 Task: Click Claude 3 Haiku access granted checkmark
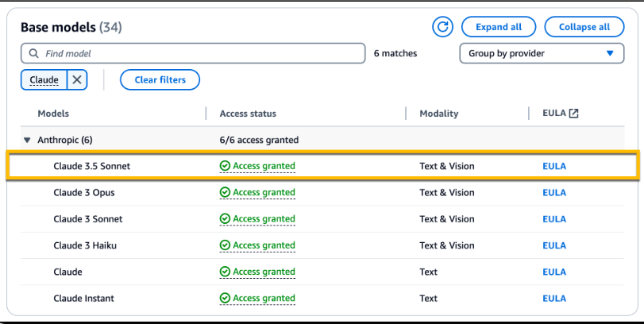tap(225, 245)
